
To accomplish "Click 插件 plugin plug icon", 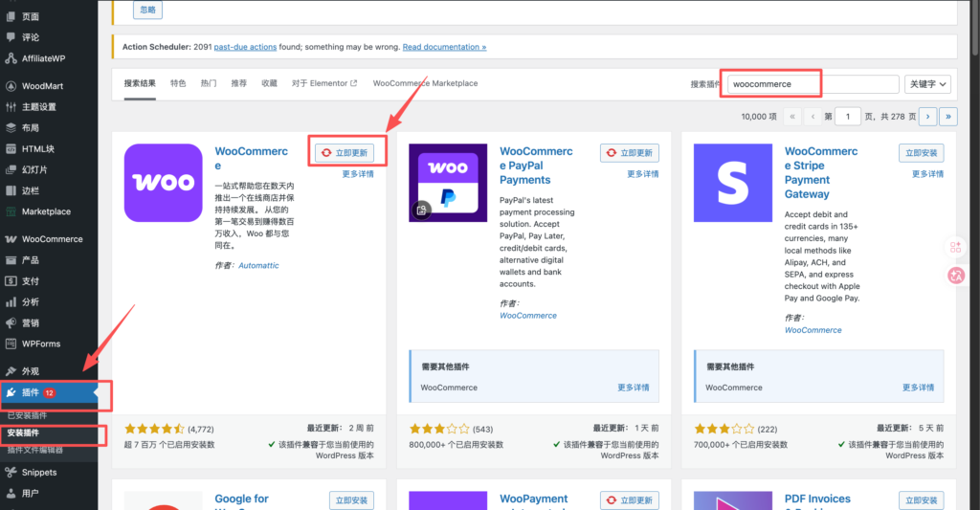I will (11, 392).
